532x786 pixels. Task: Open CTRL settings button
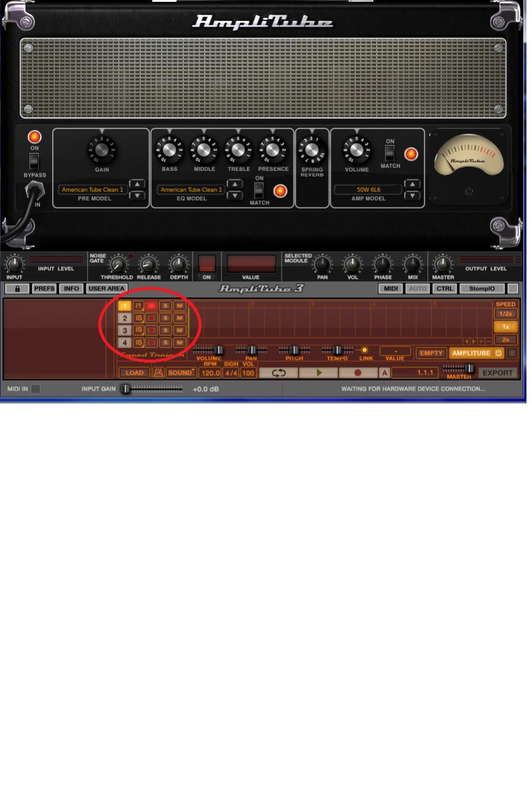click(444, 288)
